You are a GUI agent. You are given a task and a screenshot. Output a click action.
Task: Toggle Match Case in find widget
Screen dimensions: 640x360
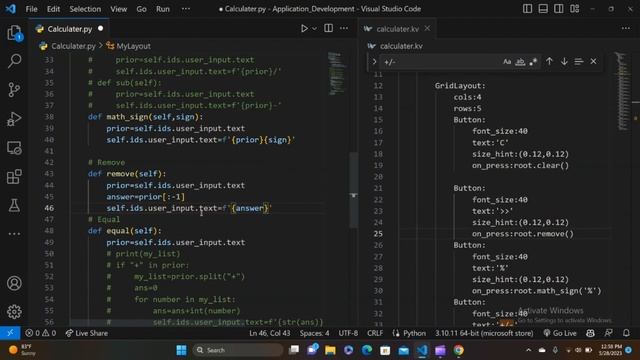click(507, 62)
